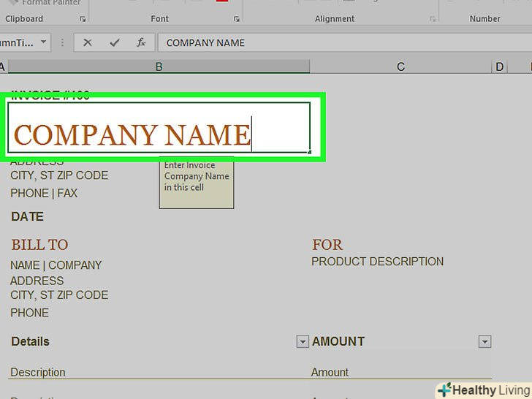Screen dimensions: 532x399
Task: Select the DATE cell
Action: (x=27, y=216)
